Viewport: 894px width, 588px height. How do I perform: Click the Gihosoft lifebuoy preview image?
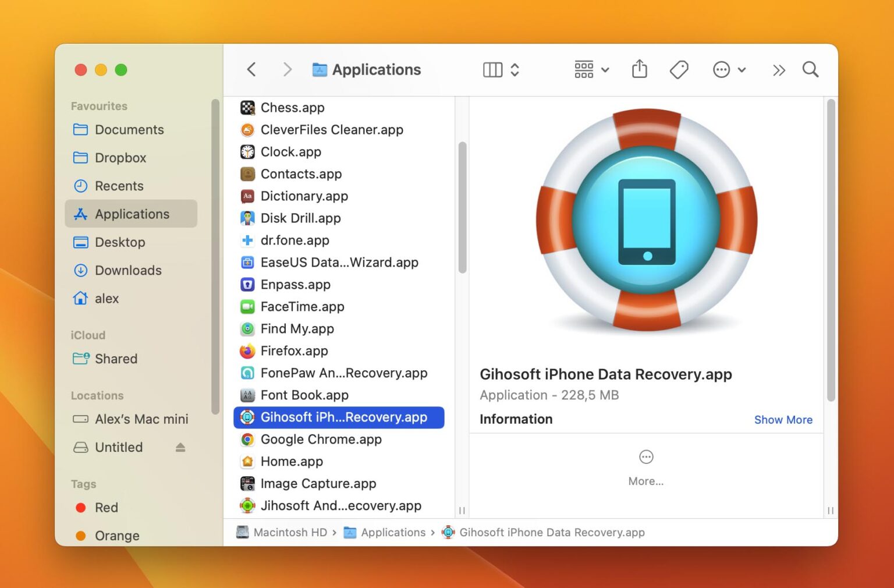click(646, 220)
